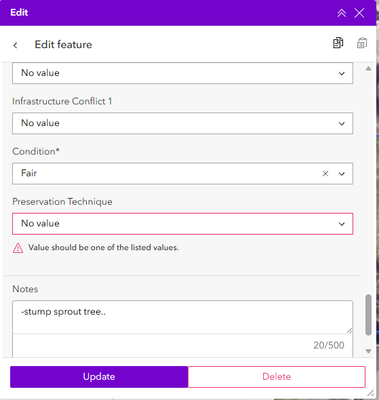Click the panel resize grip at bottom corner
Image resolution: width=379 pixels, height=400 pixels.
pos(371,393)
